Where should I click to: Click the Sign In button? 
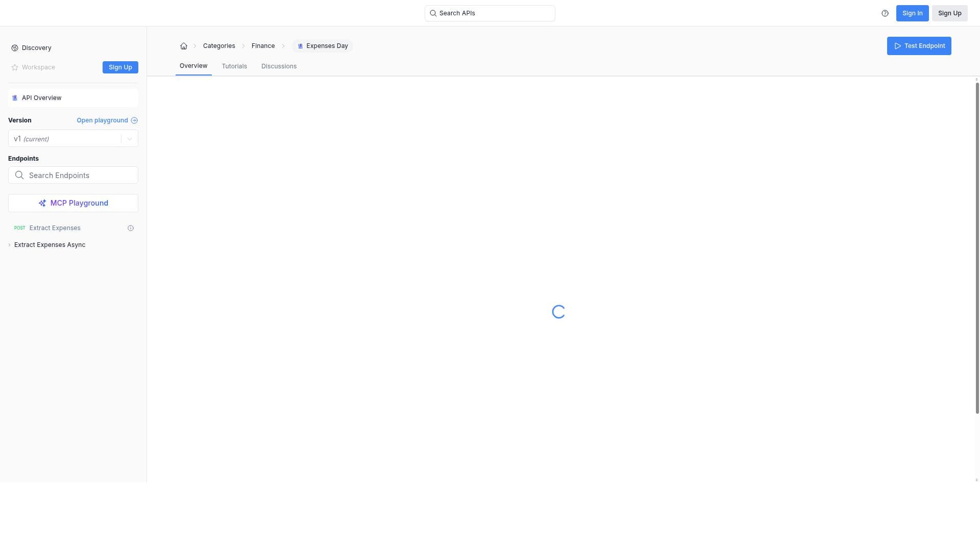(x=912, y=13)
